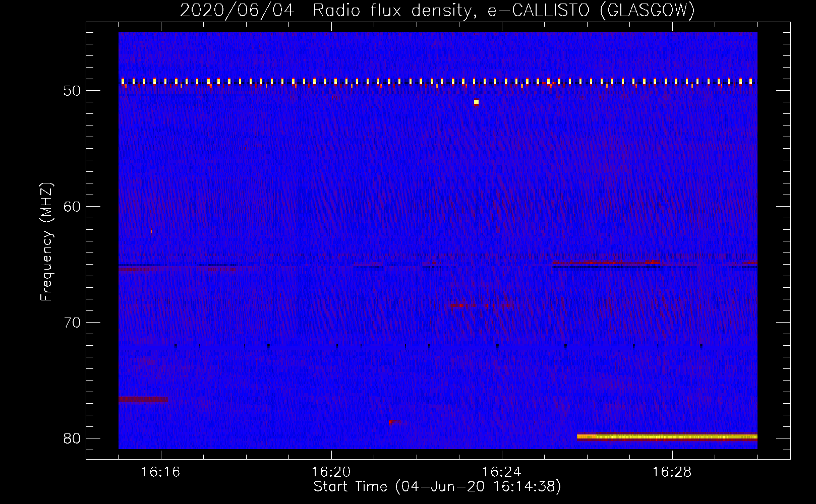Click the bright yellow band near 80 MHz
Screen dimensions: 816x504
click(x=667, y=437)
